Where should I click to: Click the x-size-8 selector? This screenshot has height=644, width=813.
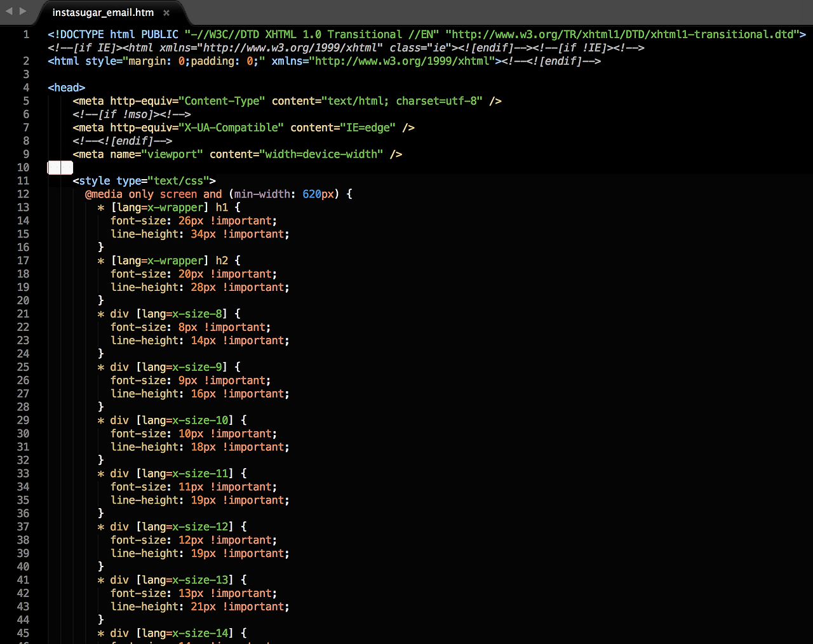pos(168,314)
